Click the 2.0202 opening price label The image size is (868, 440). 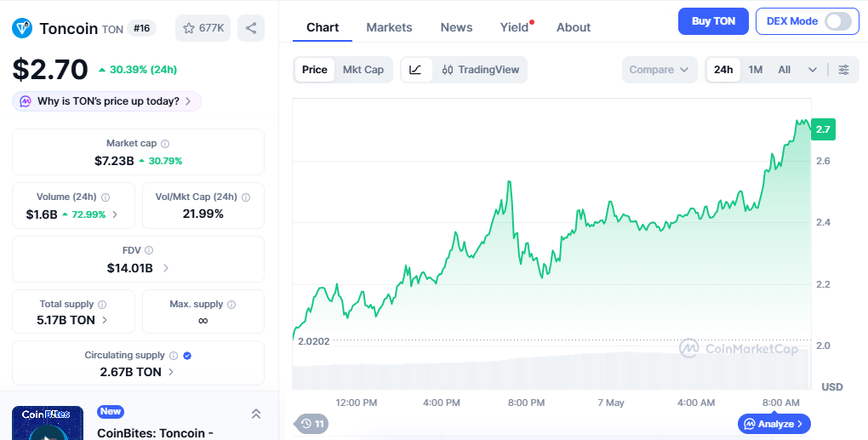tap(313, 341)
